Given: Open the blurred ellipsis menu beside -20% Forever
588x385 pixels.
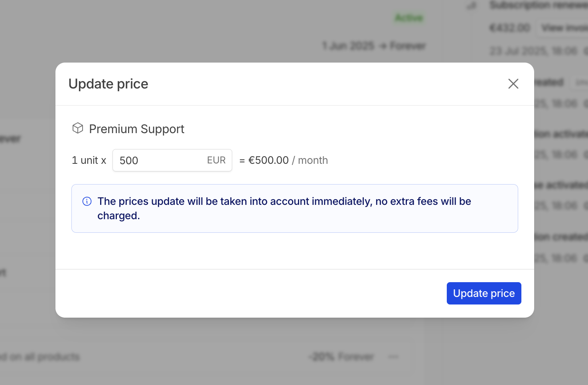Looking at the screenshot, I should [x=393, y=357].
